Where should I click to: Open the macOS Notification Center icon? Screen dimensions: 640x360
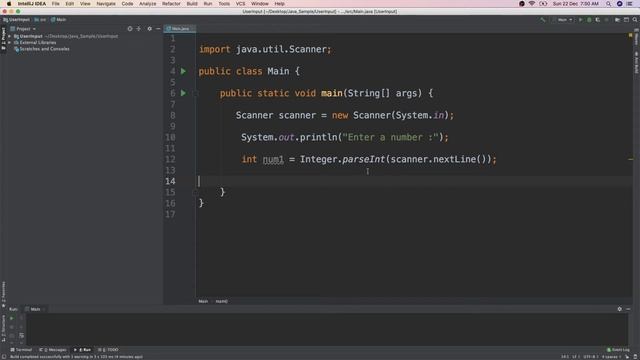click(x=629, y=4)
